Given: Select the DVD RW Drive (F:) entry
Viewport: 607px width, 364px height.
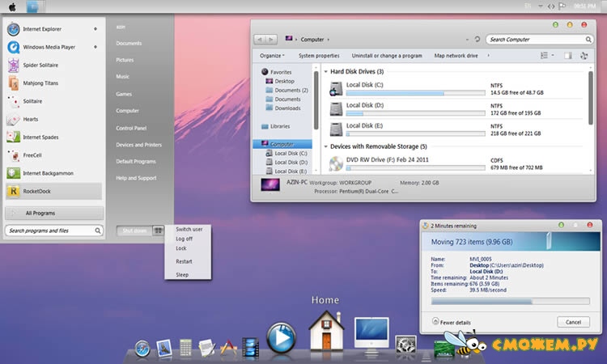Looking at the screenshot, I should (x=387, y=160).
